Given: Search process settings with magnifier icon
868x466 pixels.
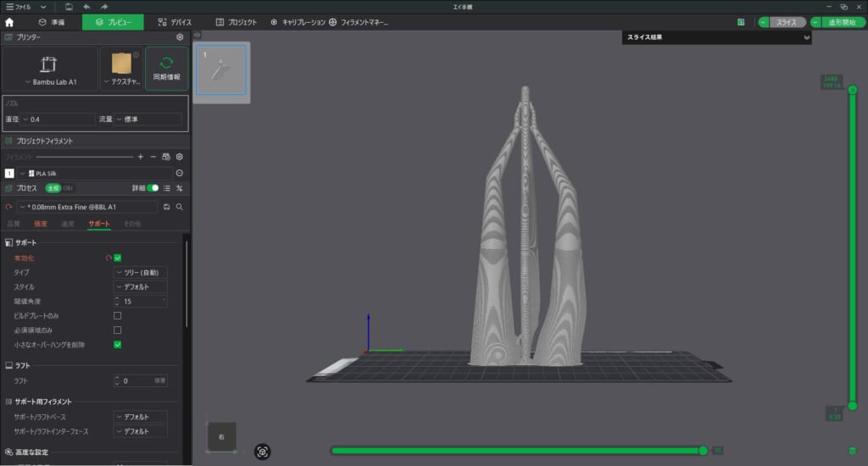Looking at the screenshot, I should [180, 207].
